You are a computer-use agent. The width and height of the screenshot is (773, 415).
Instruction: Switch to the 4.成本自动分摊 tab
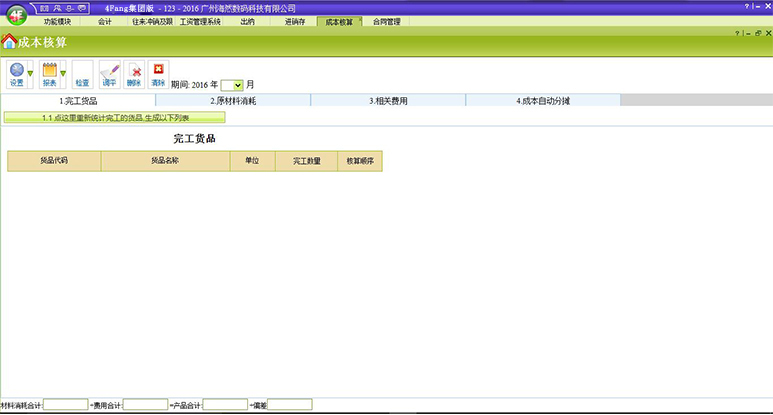coord(542,101)
